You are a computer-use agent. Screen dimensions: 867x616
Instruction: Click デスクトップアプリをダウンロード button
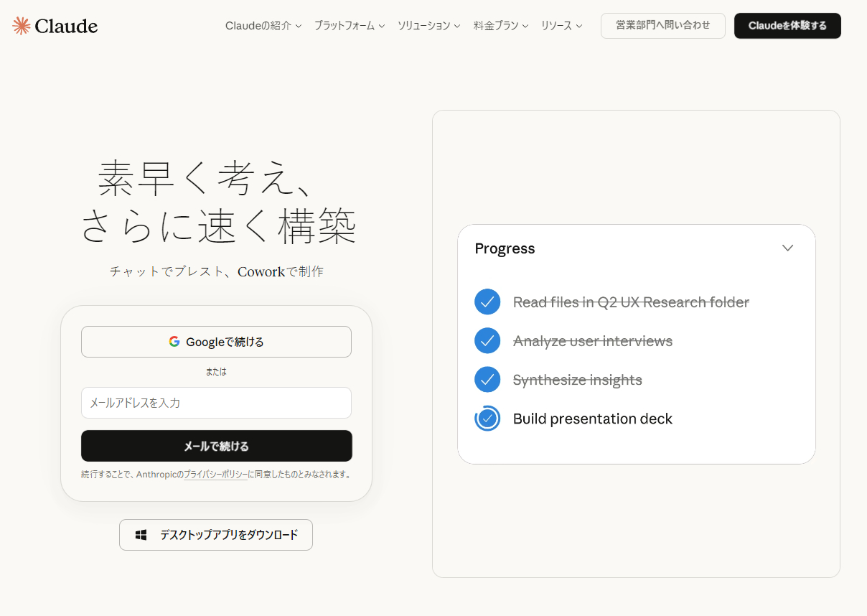(216, 535)
